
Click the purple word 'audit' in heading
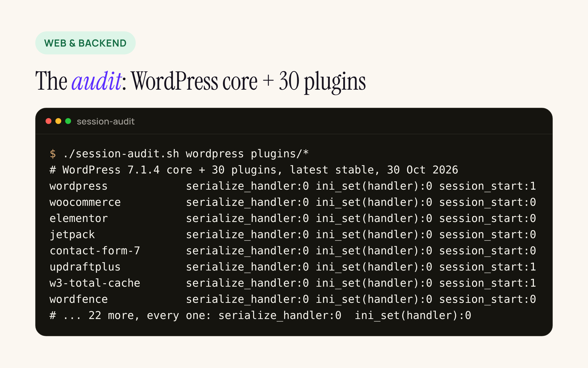(97, 81)
